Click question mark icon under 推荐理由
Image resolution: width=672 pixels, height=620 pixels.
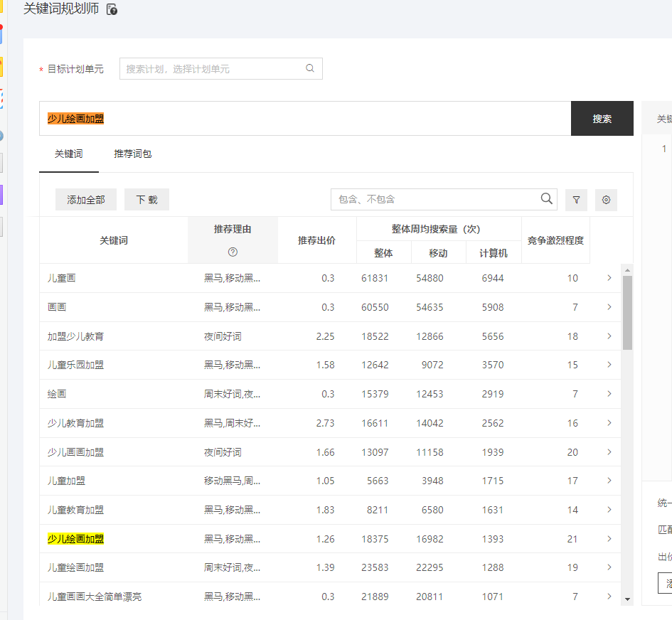click(x=233, y=252)
